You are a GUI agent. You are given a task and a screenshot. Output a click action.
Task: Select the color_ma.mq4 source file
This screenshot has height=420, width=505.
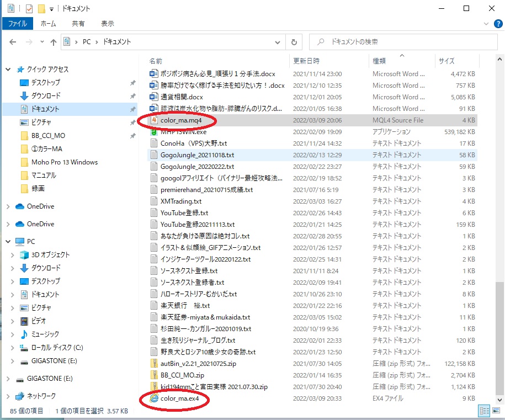click(x=180, y=120)
